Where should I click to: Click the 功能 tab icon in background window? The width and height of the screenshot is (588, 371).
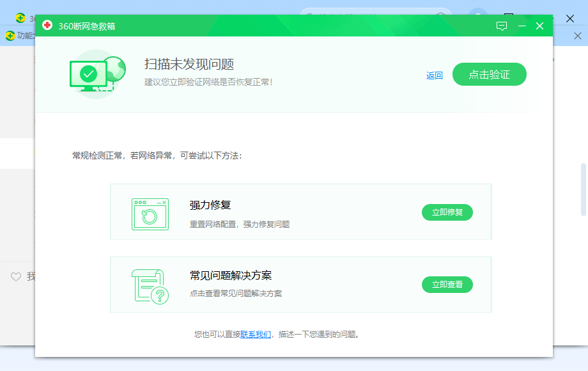coord(10,36)
